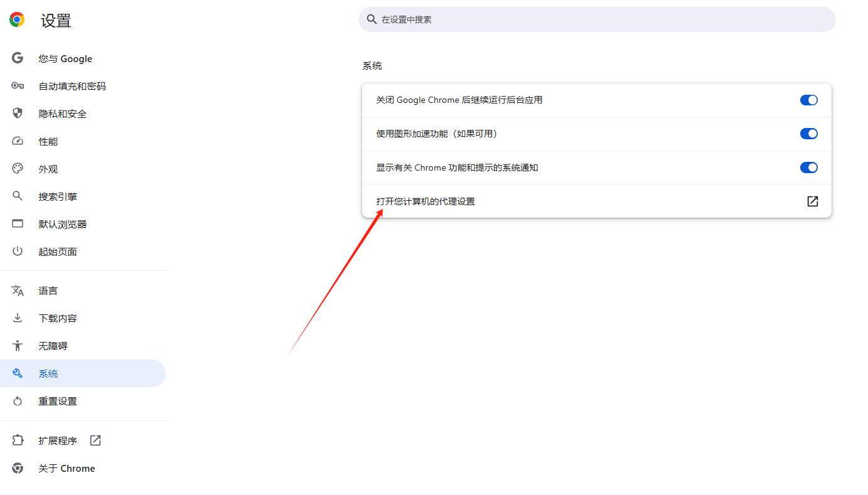Click the download icon for 下载内容
The width and height of the screenshot is (868, 495).
[x=18, y=318]
